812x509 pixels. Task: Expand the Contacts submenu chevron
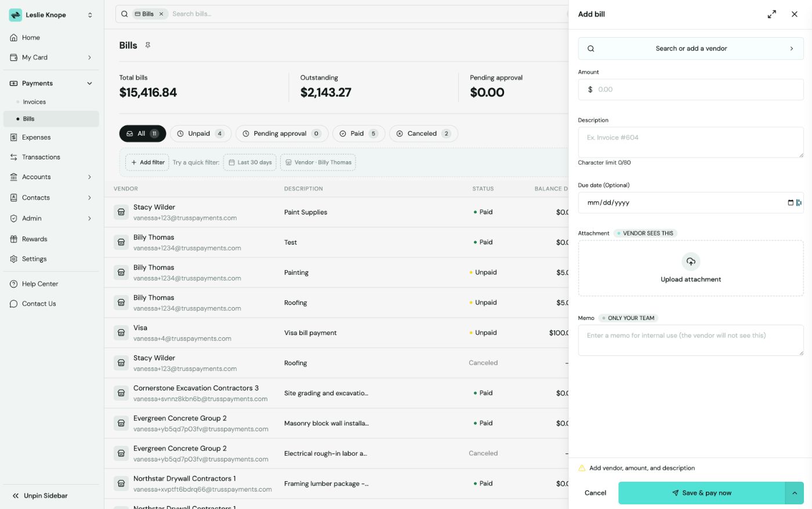[x=89, y=198]
